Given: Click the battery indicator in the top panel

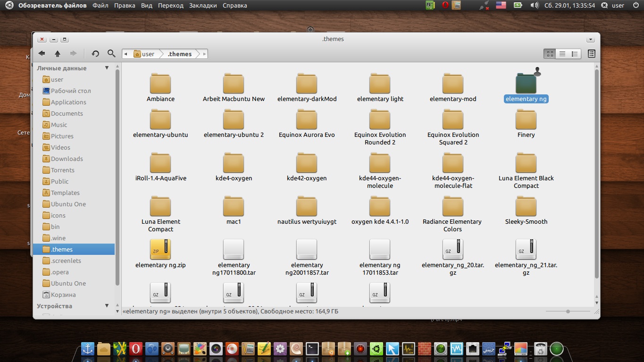Looking at the screenshot, I should tap(518, 5).
